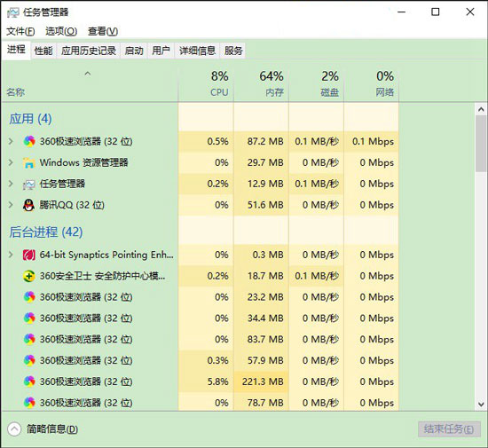The image size is (488, 448).
Task: Toggle sort direction arrow above 名称
Action: [x=88, y=74]
